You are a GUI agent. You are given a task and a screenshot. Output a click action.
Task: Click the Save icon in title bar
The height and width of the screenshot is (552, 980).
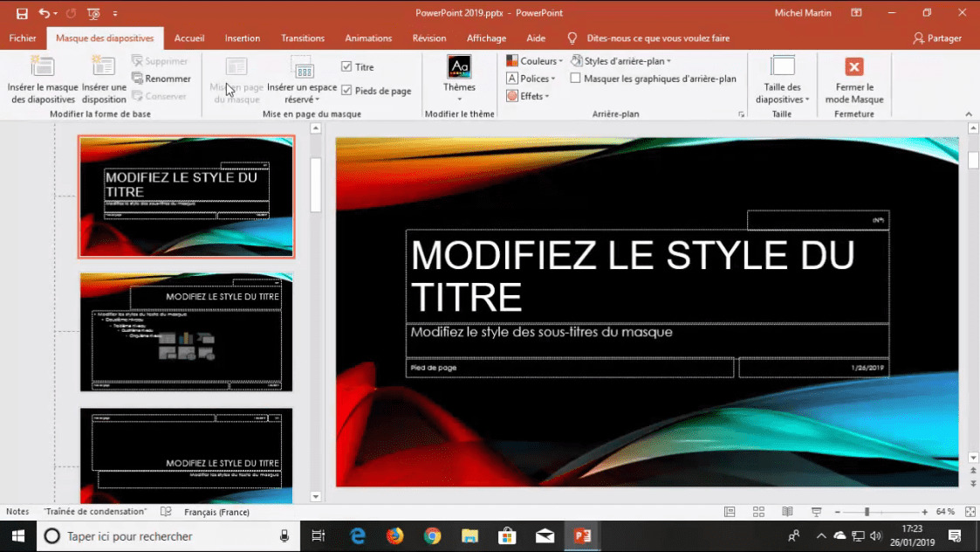(22, 13)
